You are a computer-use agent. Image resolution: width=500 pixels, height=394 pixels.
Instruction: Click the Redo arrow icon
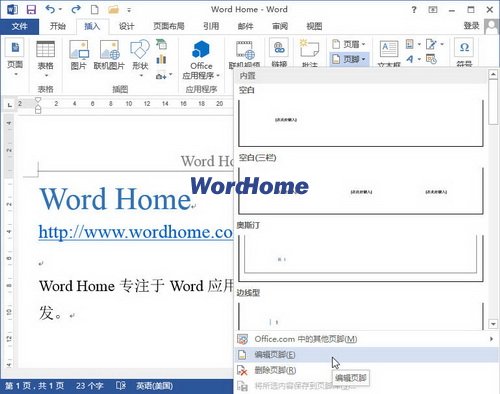click(76, 9)
